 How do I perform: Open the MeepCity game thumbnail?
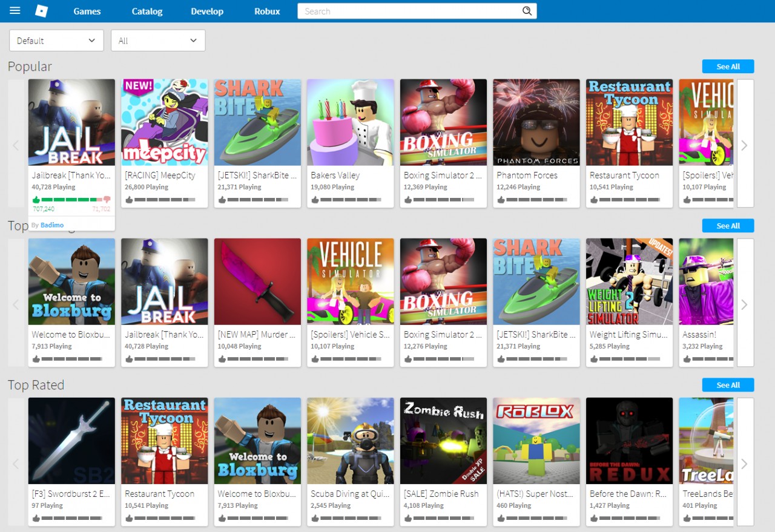165,122
